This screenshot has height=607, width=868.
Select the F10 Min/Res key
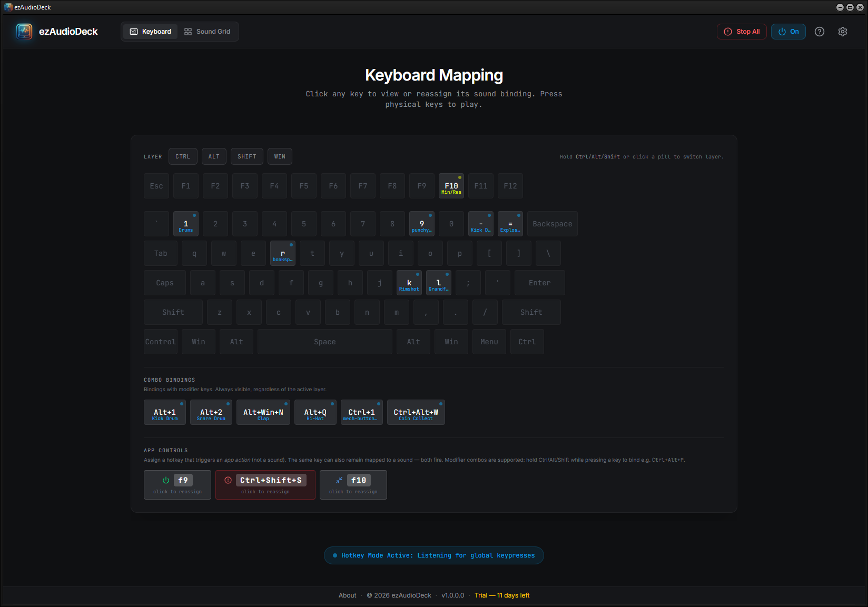pos(451,186)
